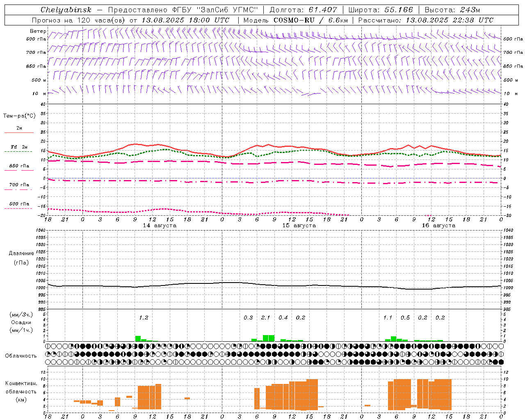Click the '2.1' precipitation total value
The width and height of the screenshot is (525, 420).
pos(265,318)
